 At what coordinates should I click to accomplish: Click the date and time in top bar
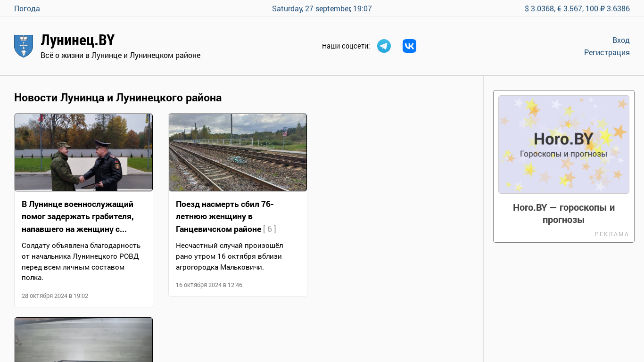(x=322, y=8)
